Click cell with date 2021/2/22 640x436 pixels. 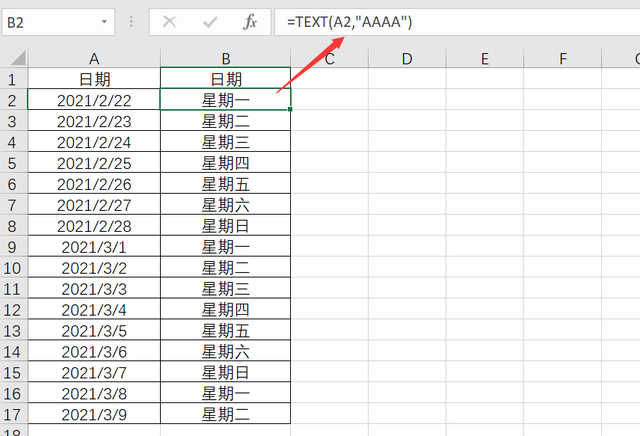coord(94,100)
